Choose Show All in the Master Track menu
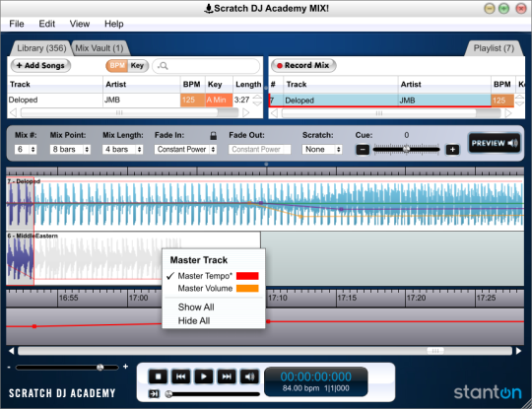532x409 pixels. pos(196,307)
